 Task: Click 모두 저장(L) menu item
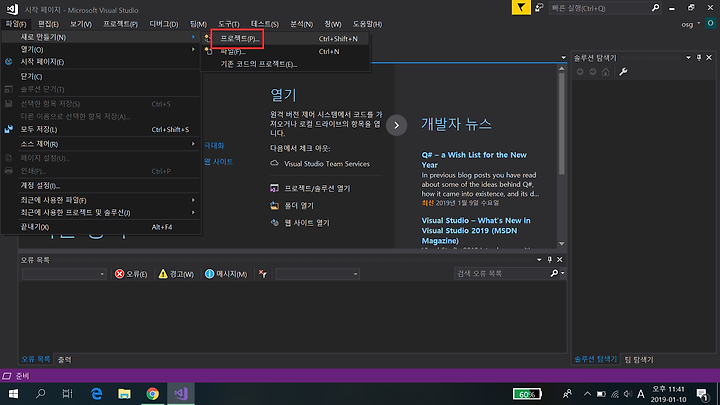coord(101,129)
